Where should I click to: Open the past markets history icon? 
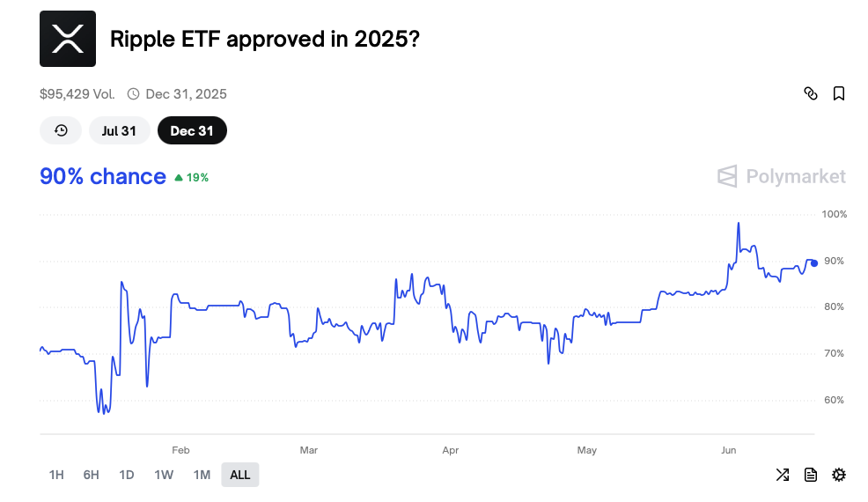click(x=61, y=130)
